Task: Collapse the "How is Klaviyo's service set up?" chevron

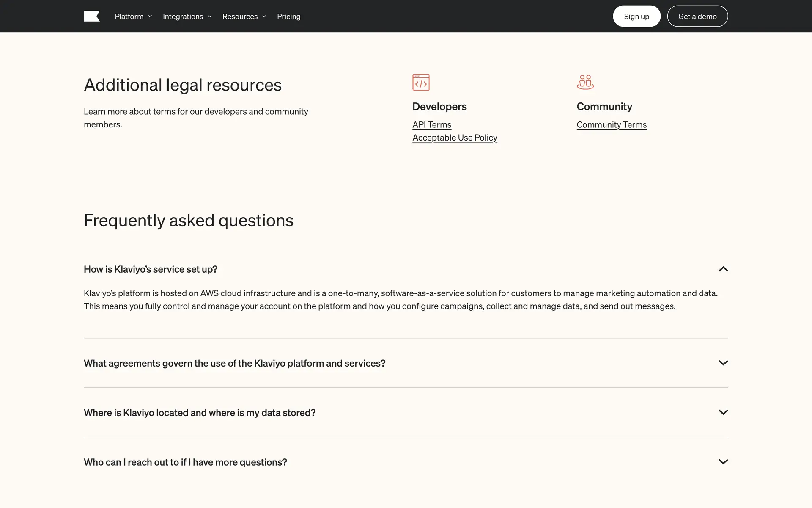Action: [723, 269]
